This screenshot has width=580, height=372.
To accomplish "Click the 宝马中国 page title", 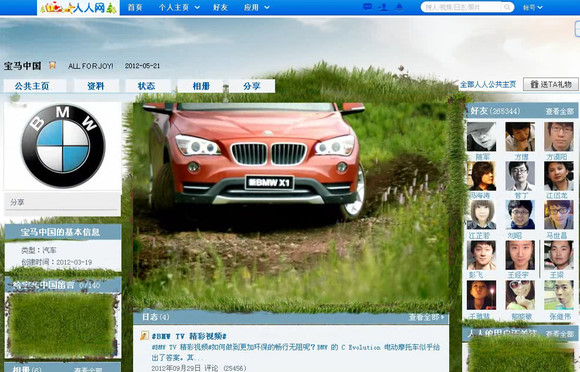I will pos(23,66).
